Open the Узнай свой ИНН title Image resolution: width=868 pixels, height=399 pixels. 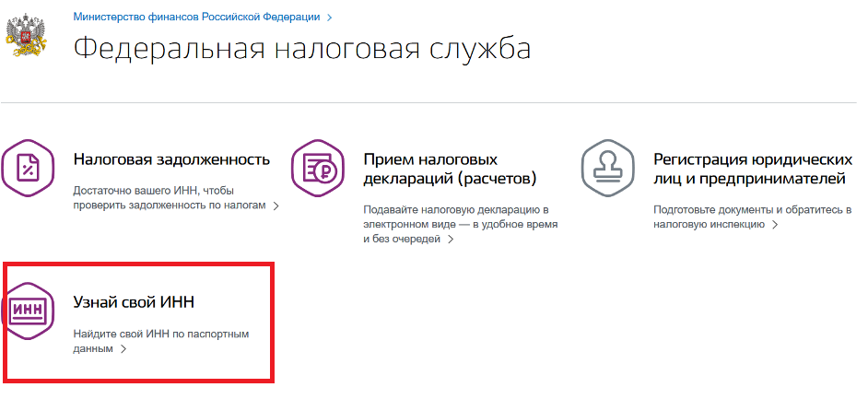click(134, 302)
